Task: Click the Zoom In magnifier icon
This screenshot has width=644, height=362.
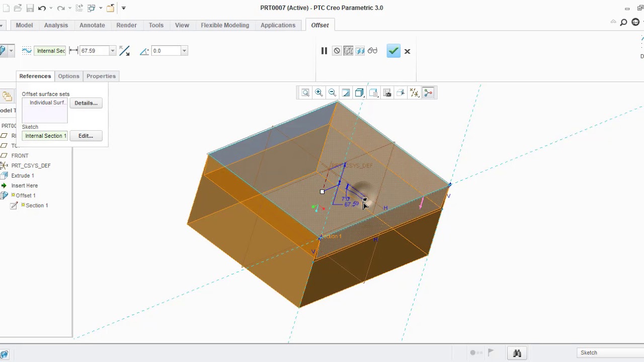Action: tap(319, 93)
